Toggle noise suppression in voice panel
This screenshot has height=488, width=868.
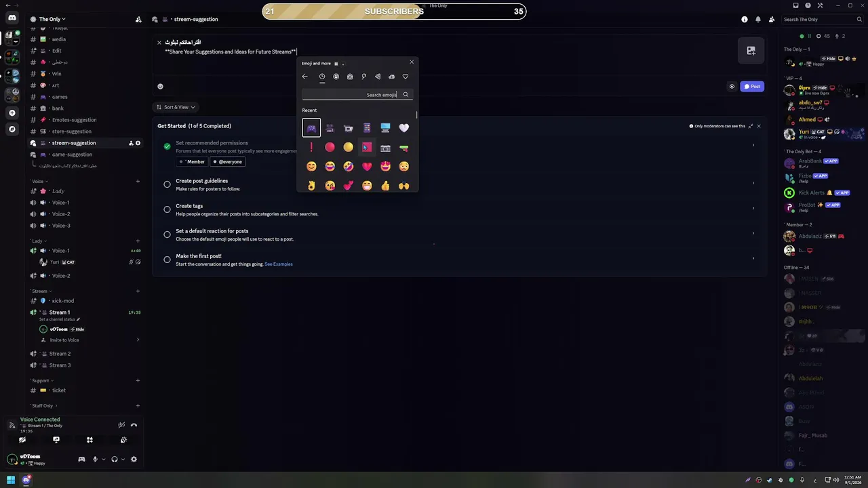click(121, 425)
